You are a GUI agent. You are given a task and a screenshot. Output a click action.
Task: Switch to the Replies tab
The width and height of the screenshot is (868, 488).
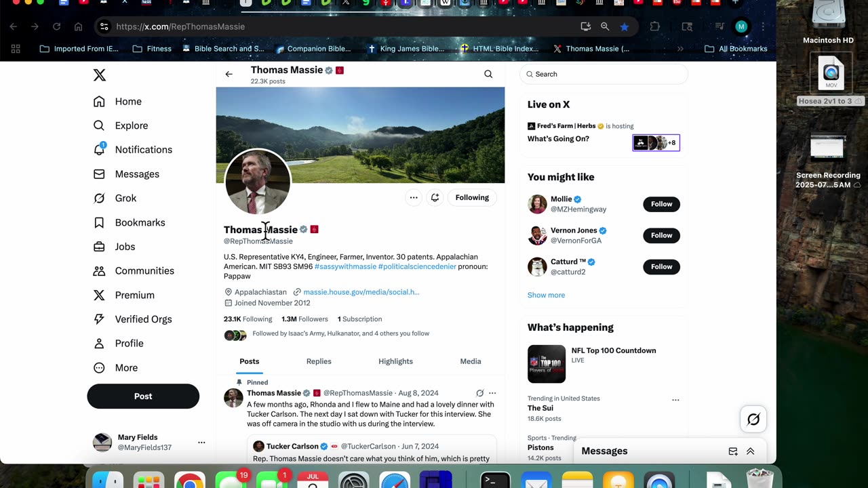pos(319,362)
